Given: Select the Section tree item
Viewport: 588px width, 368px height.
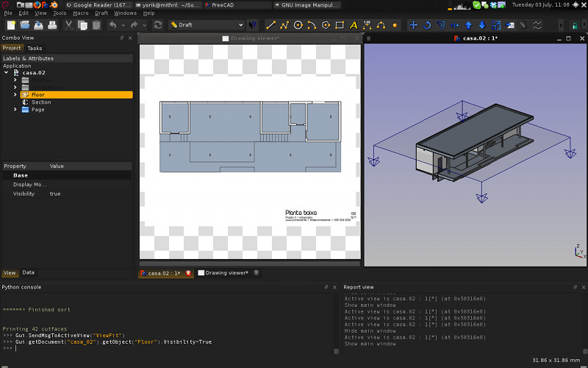Looking at the screenshot, I should pos(41,102).
